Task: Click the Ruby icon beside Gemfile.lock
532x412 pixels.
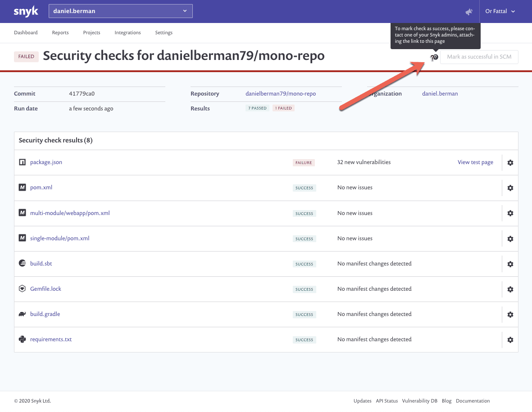Action: (x=22, y=289)
